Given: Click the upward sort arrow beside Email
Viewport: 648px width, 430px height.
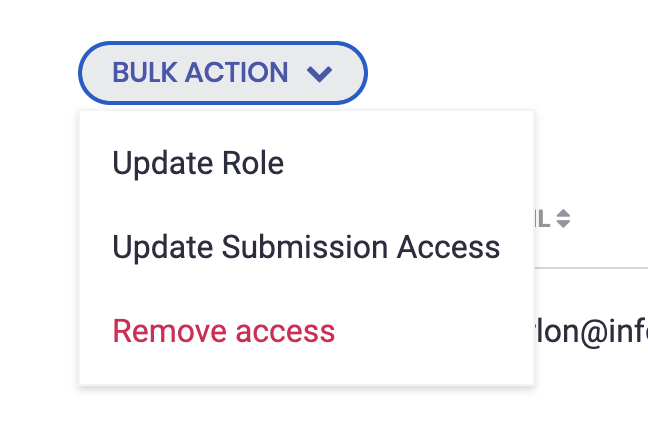Looking at the screenshot, I should click(563, 213).
